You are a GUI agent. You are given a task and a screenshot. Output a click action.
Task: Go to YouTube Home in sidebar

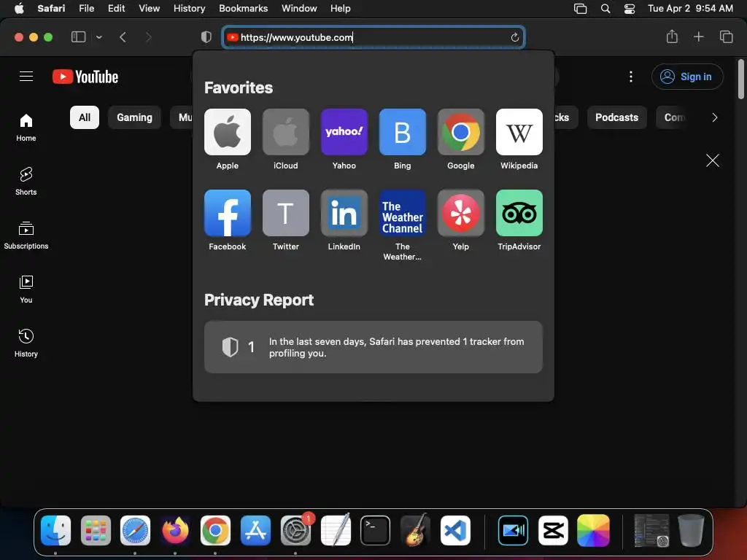click(x=26, y=128)
